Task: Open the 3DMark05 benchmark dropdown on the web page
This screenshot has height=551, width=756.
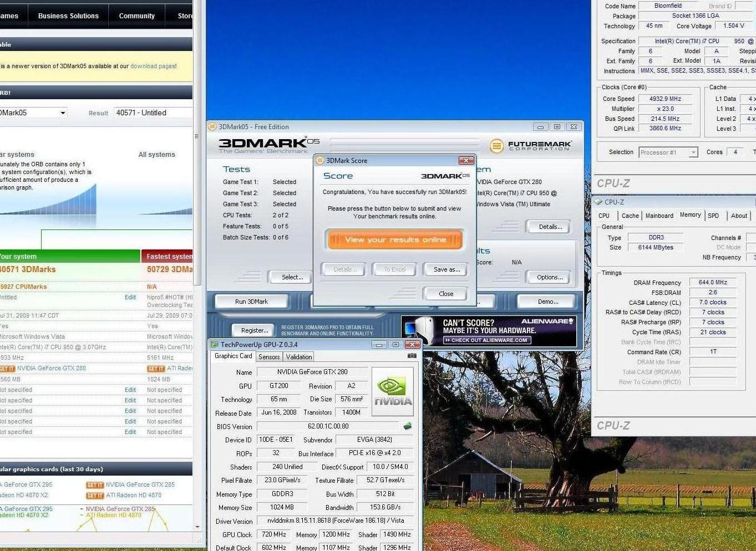Action: tap(33, 113)
